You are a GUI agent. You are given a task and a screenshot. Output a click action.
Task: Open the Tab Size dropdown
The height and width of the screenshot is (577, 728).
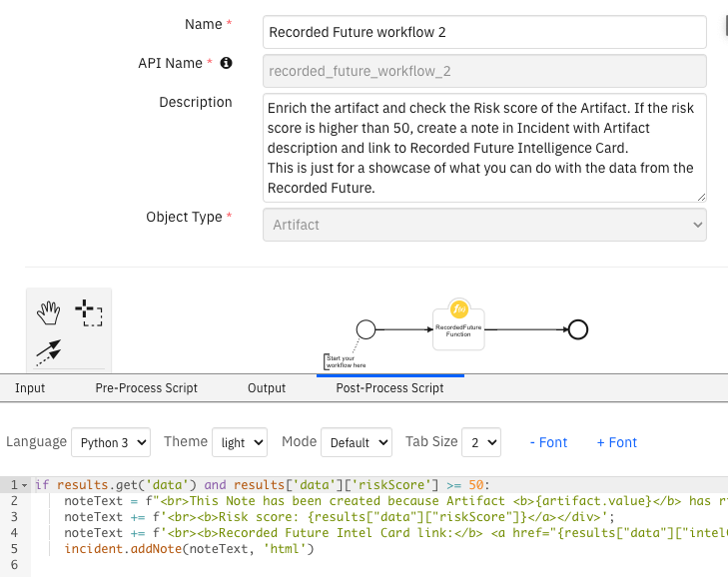[482, 442]
